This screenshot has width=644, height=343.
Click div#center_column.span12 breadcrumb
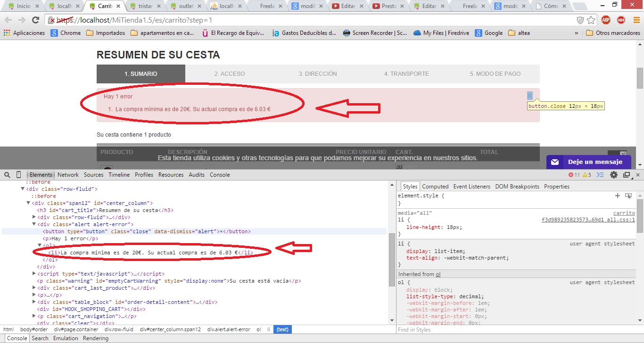(170, 330)
